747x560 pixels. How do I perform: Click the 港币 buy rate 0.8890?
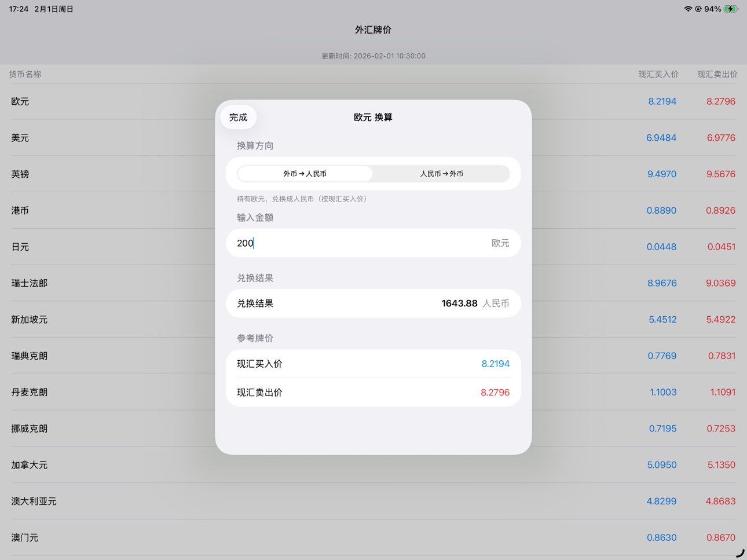coord(661,211)
